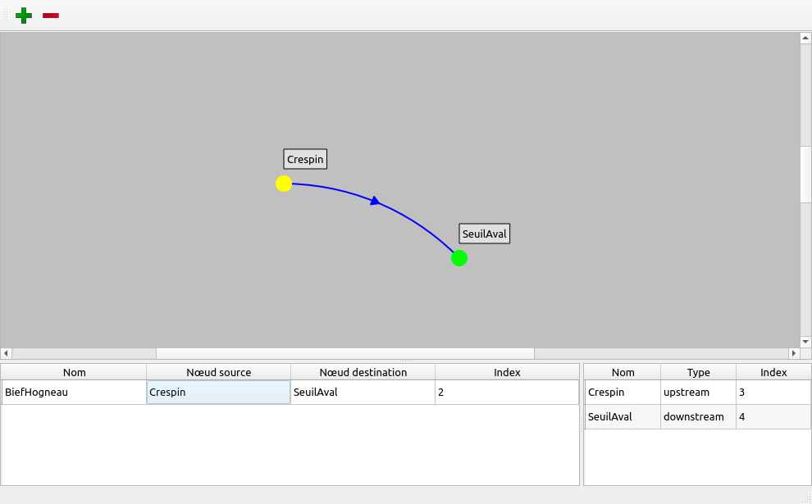
Task: Click the red minus delete icon
Action: (x=51, y=16)
